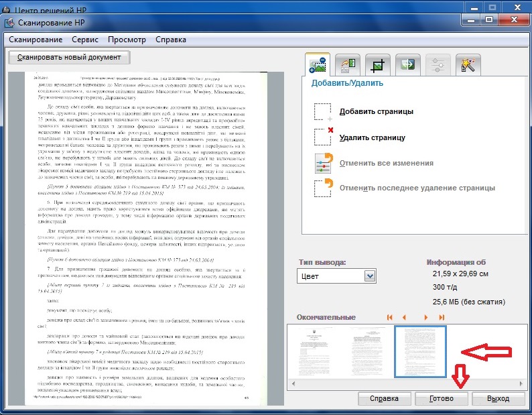The width and height of the screenshot is (532, 415).
Task: Click the Добавить/Удалить panel heading
Action: (x=347, y=83)
